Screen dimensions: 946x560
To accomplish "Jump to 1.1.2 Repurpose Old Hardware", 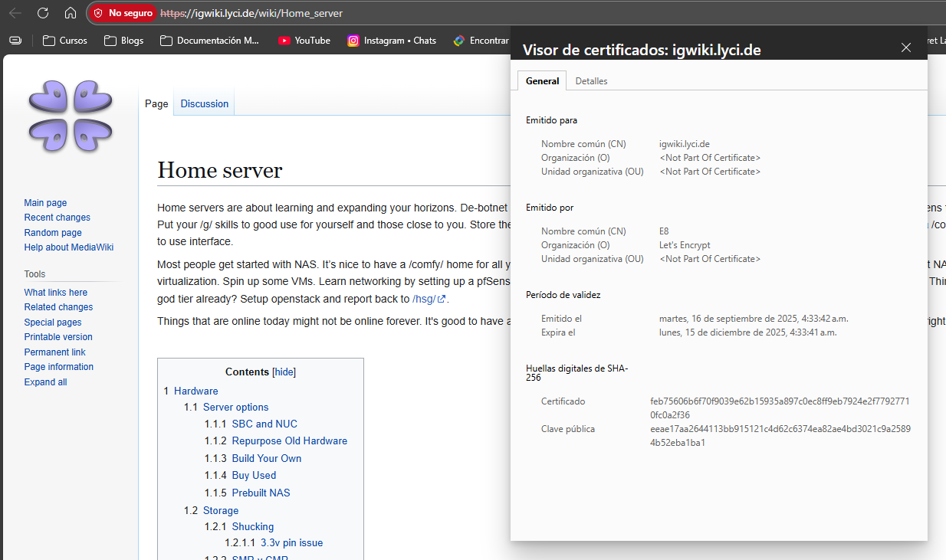I will tap(276, 440).
